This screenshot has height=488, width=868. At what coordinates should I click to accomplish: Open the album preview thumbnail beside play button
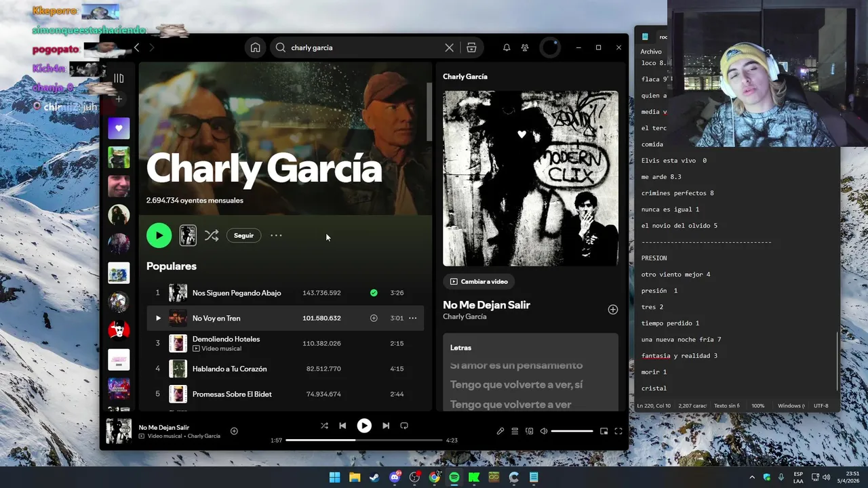188,235
